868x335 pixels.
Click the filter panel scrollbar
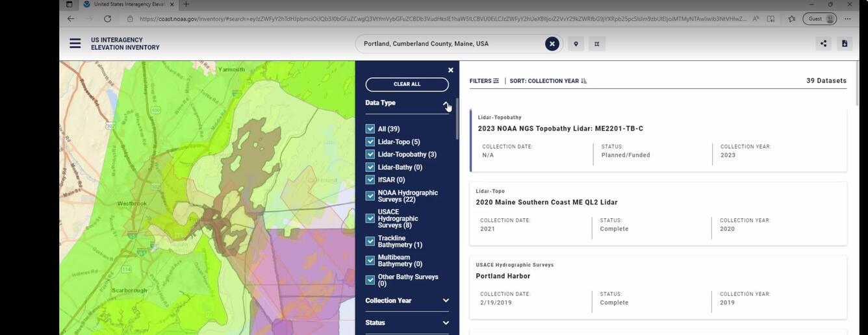pyautogui.click(x=457, y=119)
